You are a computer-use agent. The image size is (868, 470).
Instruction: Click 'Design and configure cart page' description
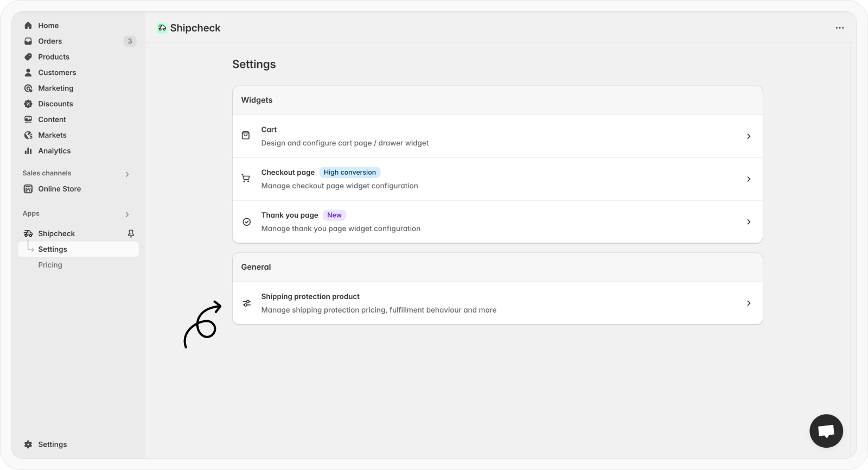[x=345, y=143]
